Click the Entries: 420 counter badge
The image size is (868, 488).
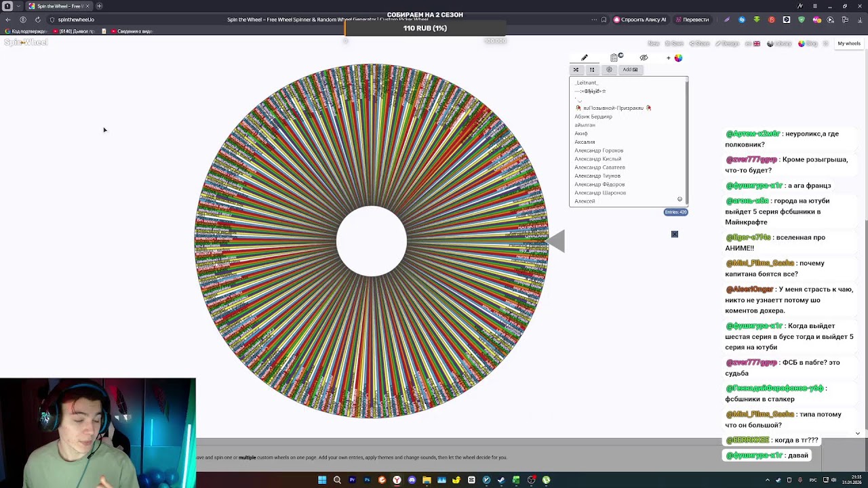[675, 212]
